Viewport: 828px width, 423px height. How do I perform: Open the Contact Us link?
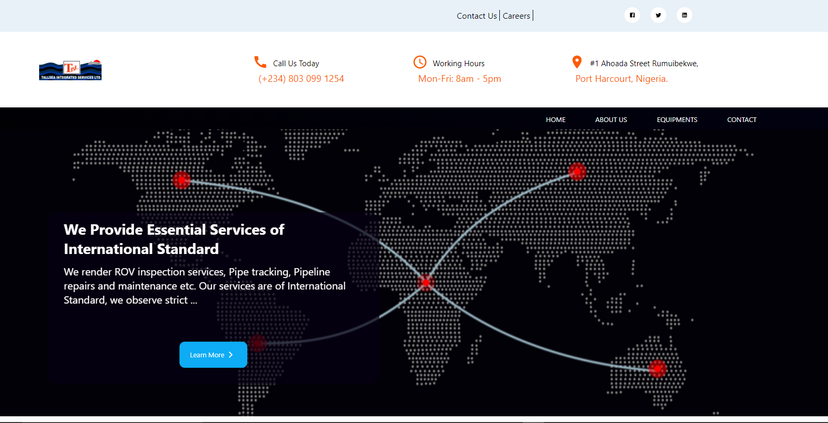coord(476,16)
